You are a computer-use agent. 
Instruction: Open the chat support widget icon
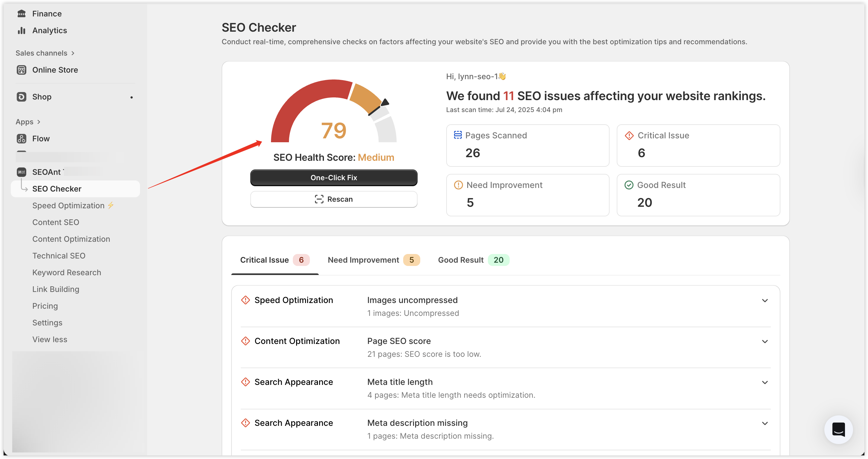pos(838,429)
